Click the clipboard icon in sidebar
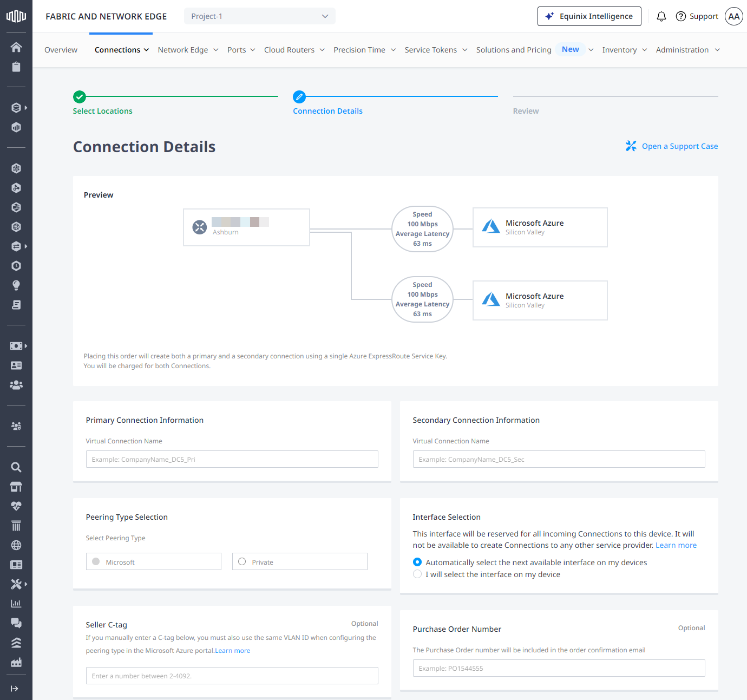The width and height of the screenshot is (747, 700). click(x=16, y=67)
